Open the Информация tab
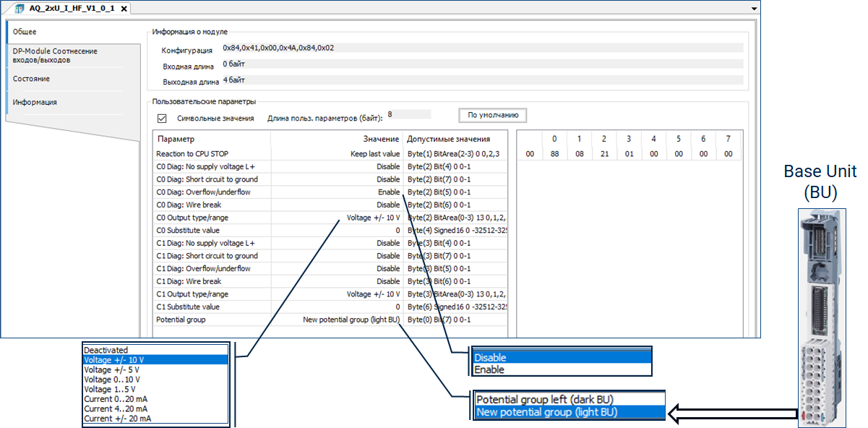The image size is (868, 428). click(x=35, y=102)
